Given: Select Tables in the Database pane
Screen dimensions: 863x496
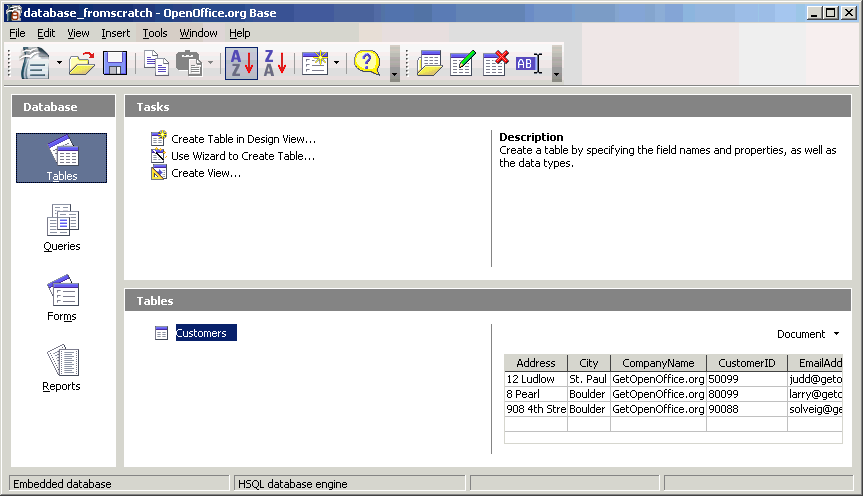Looking at the screenshot, I should 62,158.
